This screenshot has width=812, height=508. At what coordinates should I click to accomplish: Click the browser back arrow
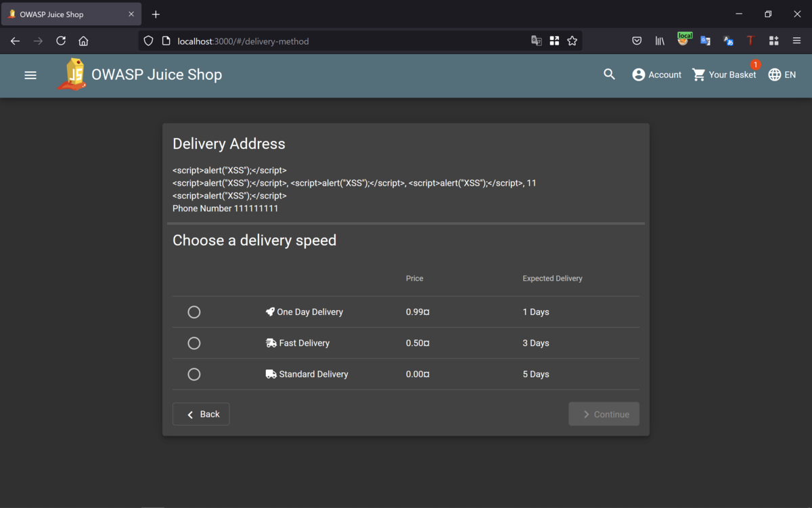(15, 41)
